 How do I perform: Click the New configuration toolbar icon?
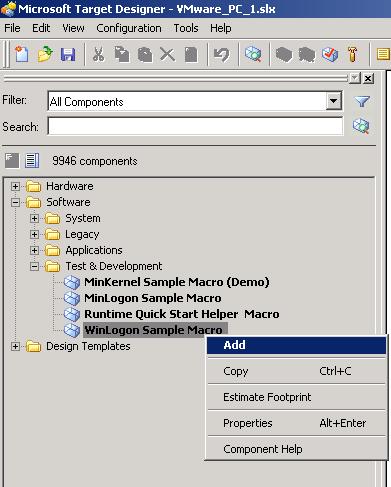(21, 54)
